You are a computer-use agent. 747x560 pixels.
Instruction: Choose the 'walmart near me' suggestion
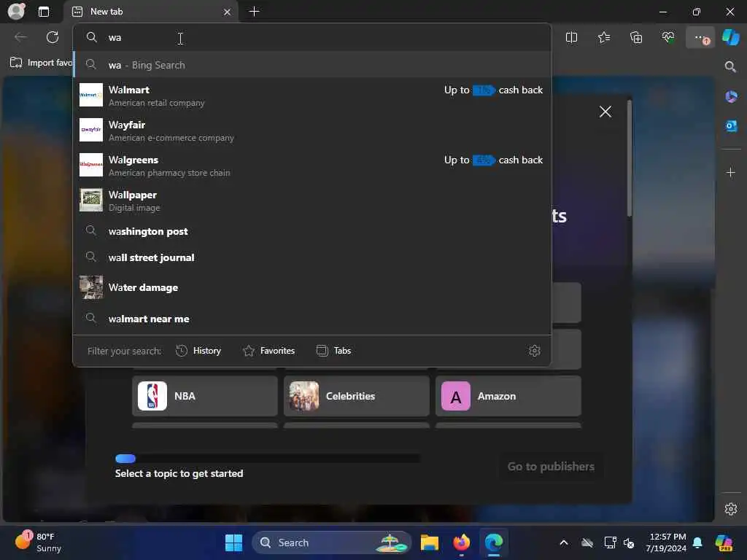pos(312,319)
